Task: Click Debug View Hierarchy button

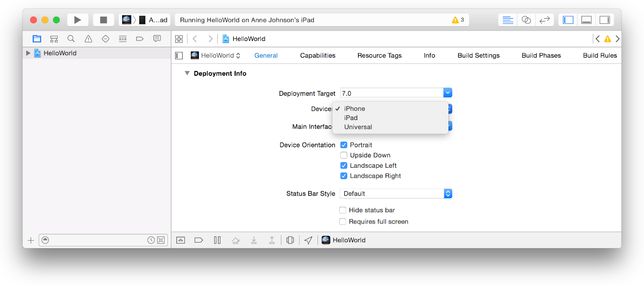Action: click(x=290, y=240)
